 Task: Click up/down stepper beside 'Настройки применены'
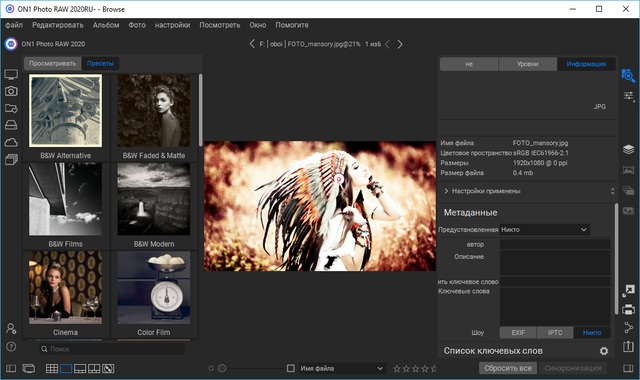coord(612,191)
